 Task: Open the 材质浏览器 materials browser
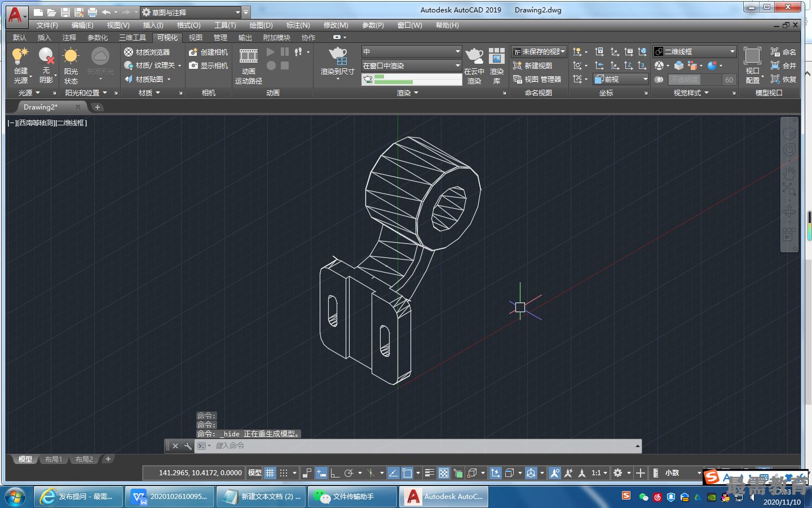(147, 52)
